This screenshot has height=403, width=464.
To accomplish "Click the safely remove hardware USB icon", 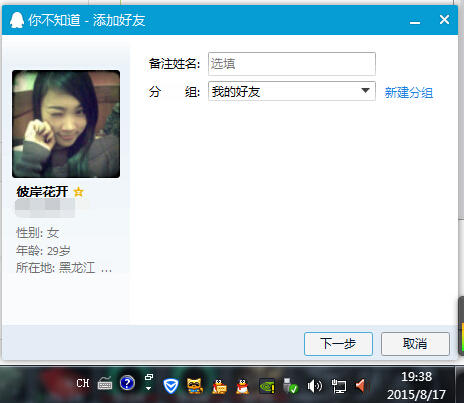I will point(290,386).
